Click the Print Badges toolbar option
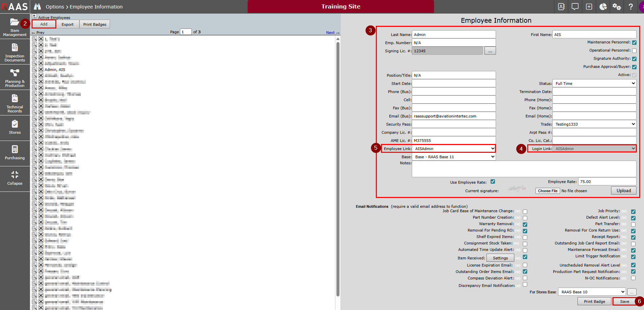Viewport: 644px width, 310px height. pyautogui.click(x=95, y=24)
